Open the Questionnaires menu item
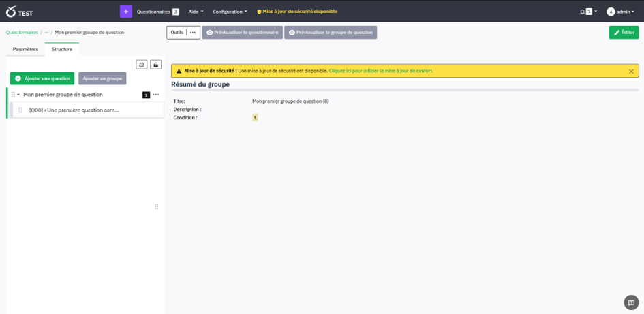Image resolution: width=644 pixels, height=314 pixels. pyautogui.click(x=153, y=12)
